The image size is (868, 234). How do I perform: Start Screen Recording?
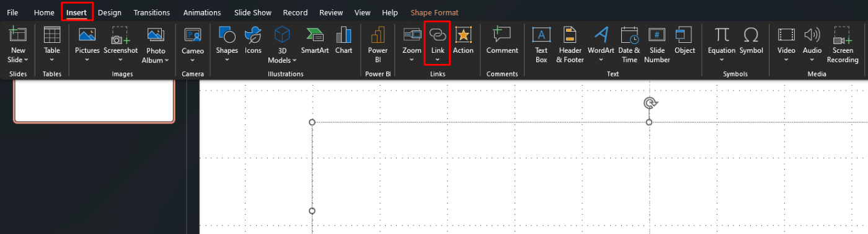843,45
